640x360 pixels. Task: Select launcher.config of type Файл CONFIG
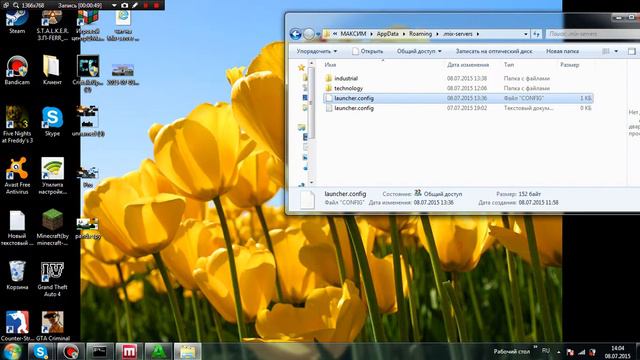pyautogui.click(x=458, y=98)
